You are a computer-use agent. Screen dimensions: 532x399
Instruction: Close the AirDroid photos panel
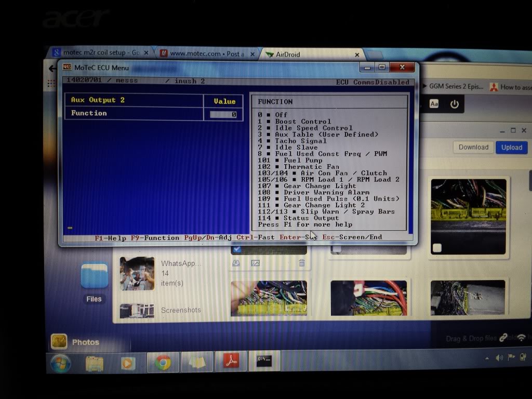(524, 130)
